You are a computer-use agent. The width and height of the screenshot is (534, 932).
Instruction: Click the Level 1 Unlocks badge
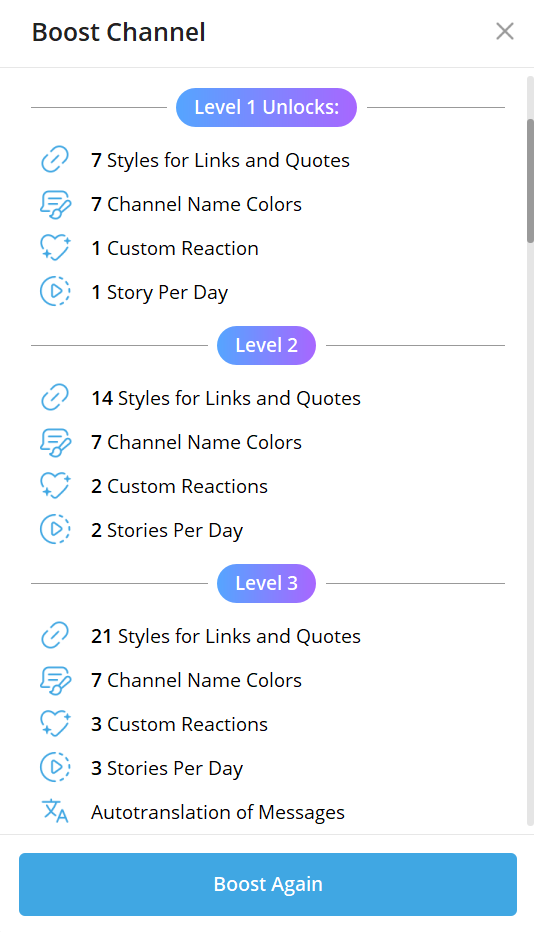(266, 108)
